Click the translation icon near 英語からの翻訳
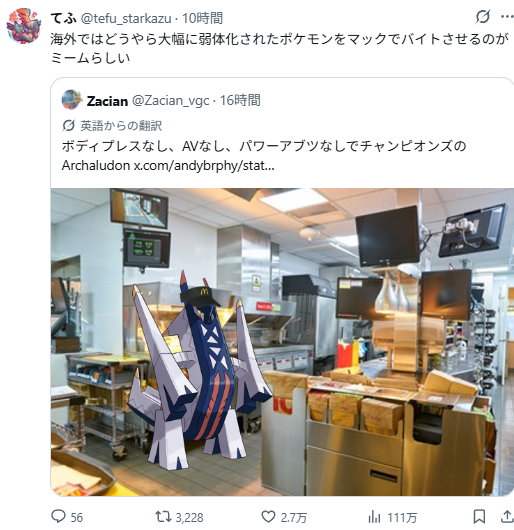514x530 pixels. pos(68,126)
